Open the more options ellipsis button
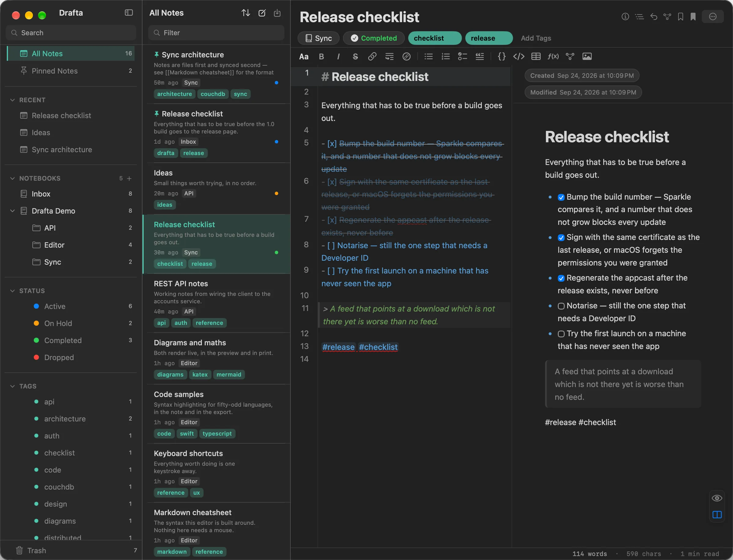This screenshot has height=560, width=733. tap(712, 16)
